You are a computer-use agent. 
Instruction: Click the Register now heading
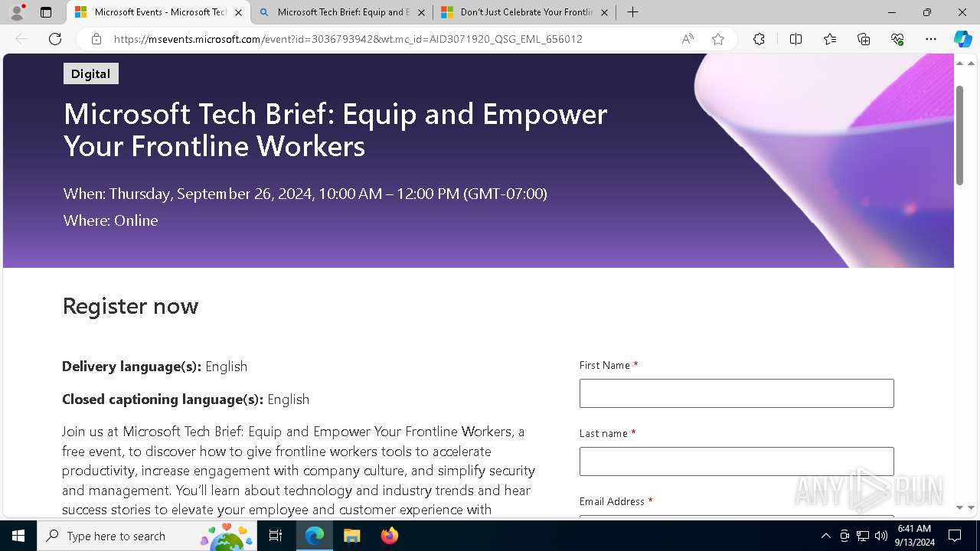[130, 305]
